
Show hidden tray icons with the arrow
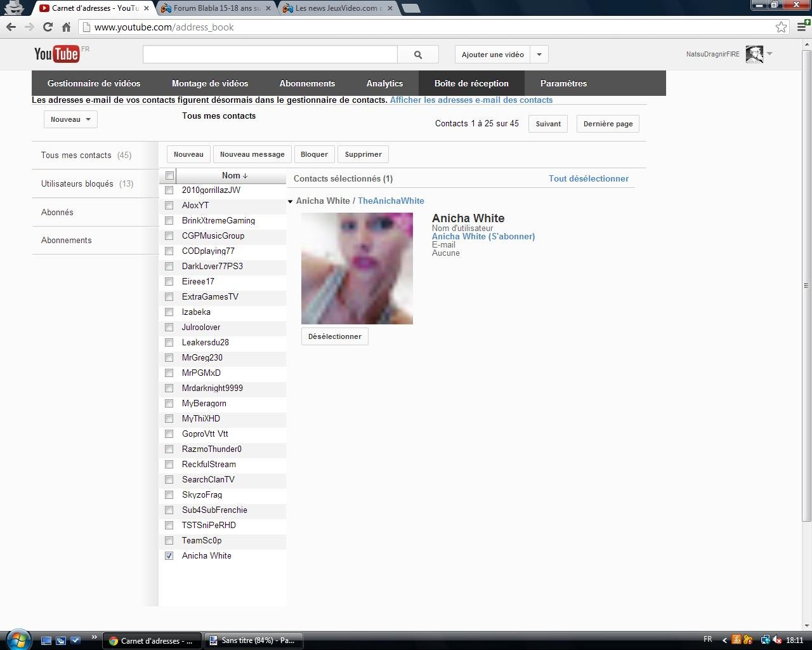724,640
